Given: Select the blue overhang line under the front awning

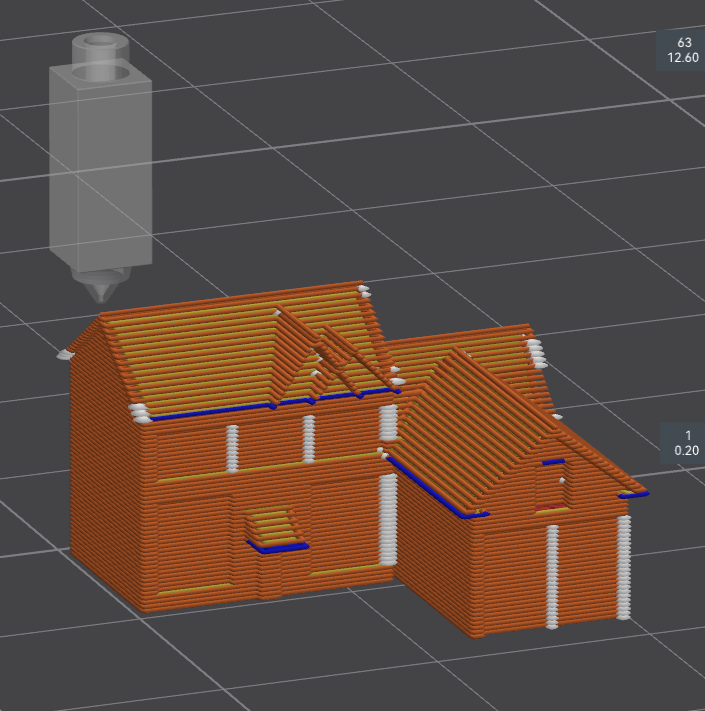Looking at the screenshot, I should (x=278, y=548).
